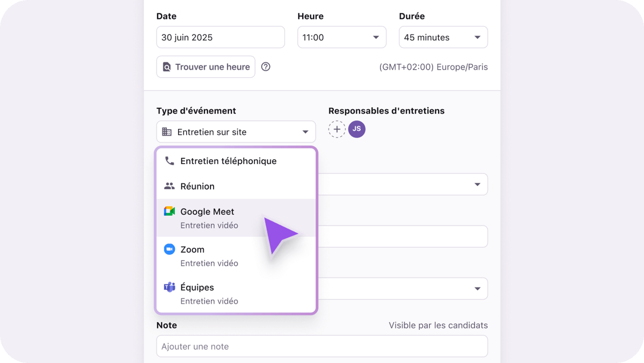
Task: Click the Zoom camera icon
Action: click(169, 249)
